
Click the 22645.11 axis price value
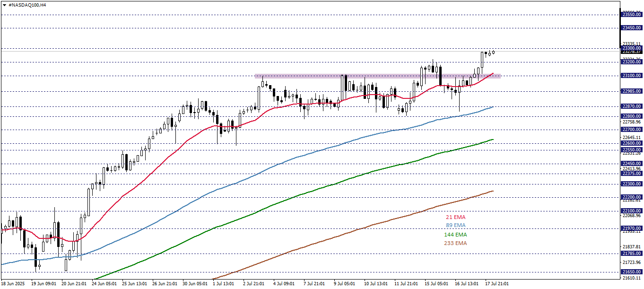point(632,138)
